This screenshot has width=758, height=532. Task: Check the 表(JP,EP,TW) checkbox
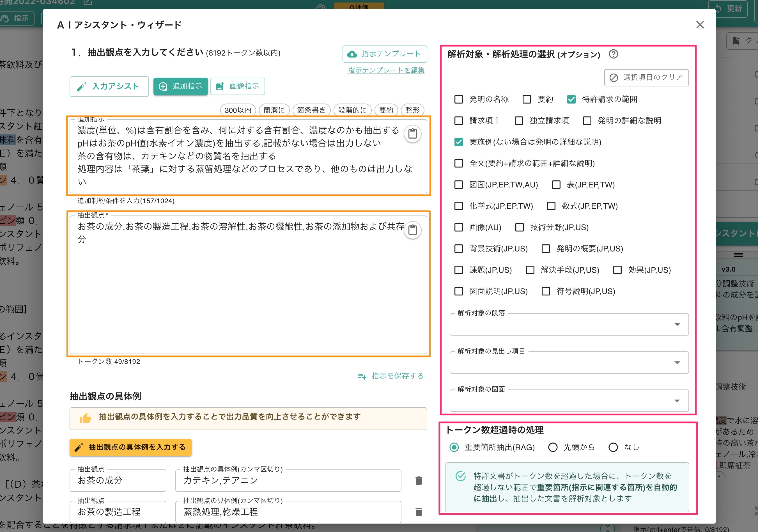click(x=556, y=185)
